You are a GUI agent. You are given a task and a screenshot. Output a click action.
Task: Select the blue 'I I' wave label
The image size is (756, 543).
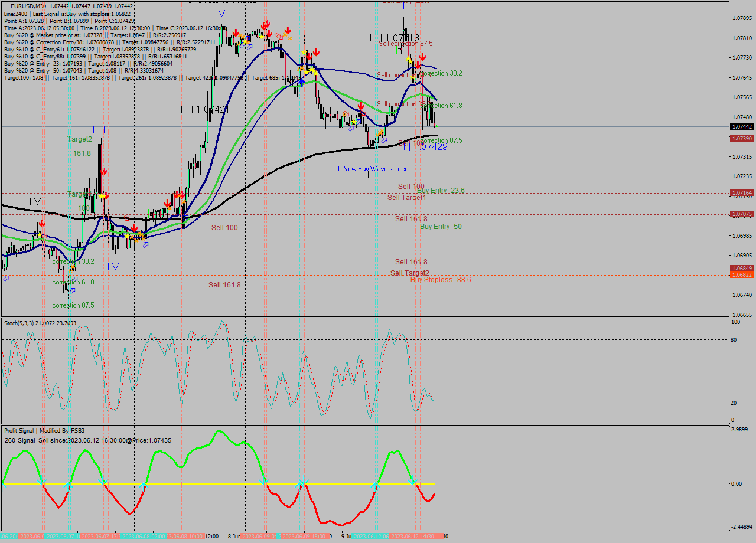99,129
